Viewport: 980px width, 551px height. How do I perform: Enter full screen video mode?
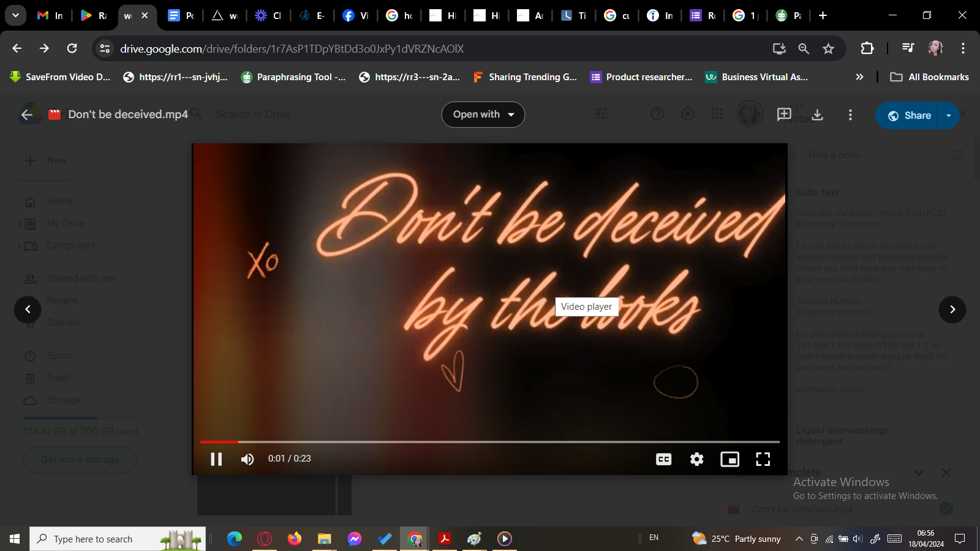pos(763,459)
